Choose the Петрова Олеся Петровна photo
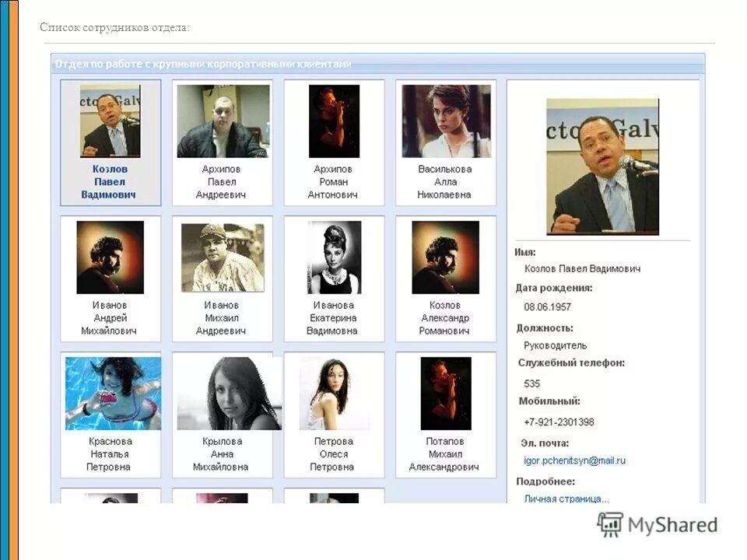This screenshot has width=747, height=560. click(334, 394)
